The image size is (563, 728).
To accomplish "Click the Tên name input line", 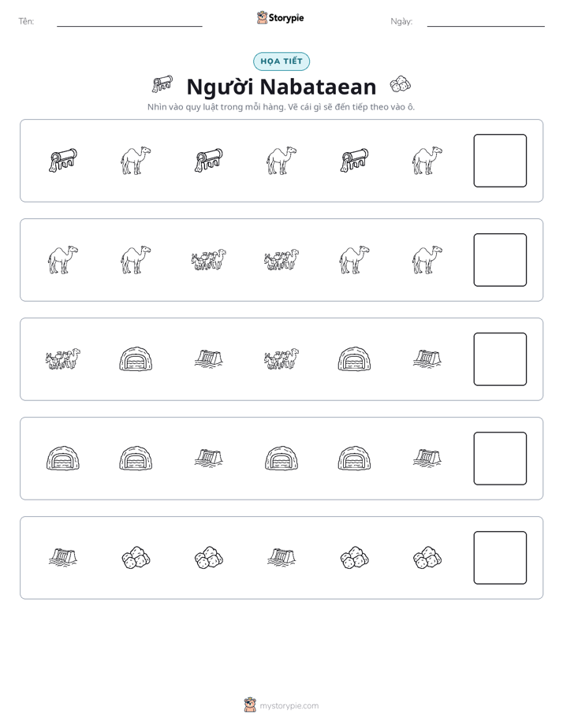I will pyautogui.click(x=129, y=25).
